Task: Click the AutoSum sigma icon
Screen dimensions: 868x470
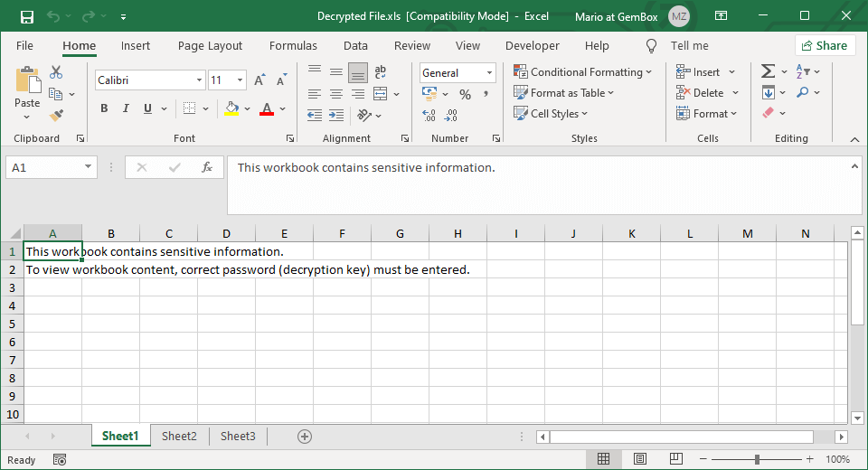Action: pyautogui.click(x=768, y=71)
